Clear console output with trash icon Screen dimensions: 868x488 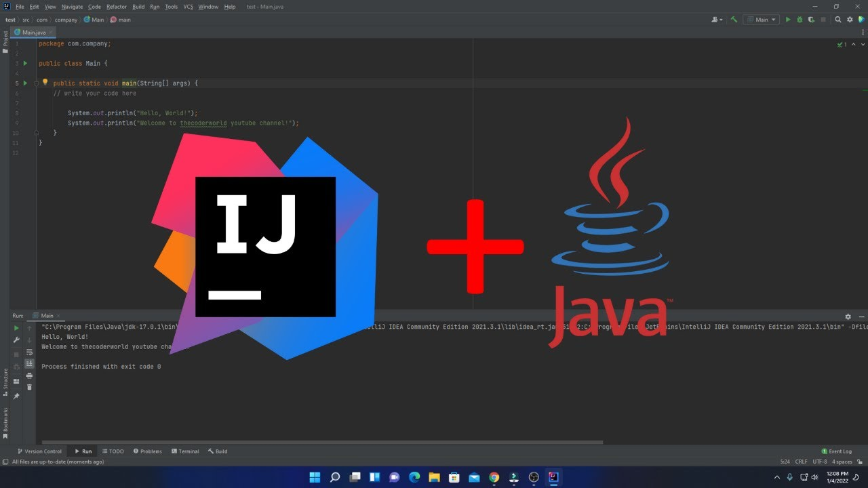click(29, 387)
